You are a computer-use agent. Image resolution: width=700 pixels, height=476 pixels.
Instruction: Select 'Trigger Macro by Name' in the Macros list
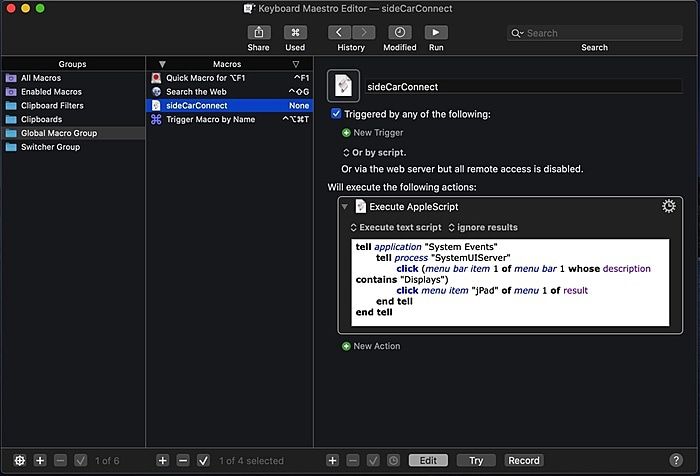[x=210, y=119]
